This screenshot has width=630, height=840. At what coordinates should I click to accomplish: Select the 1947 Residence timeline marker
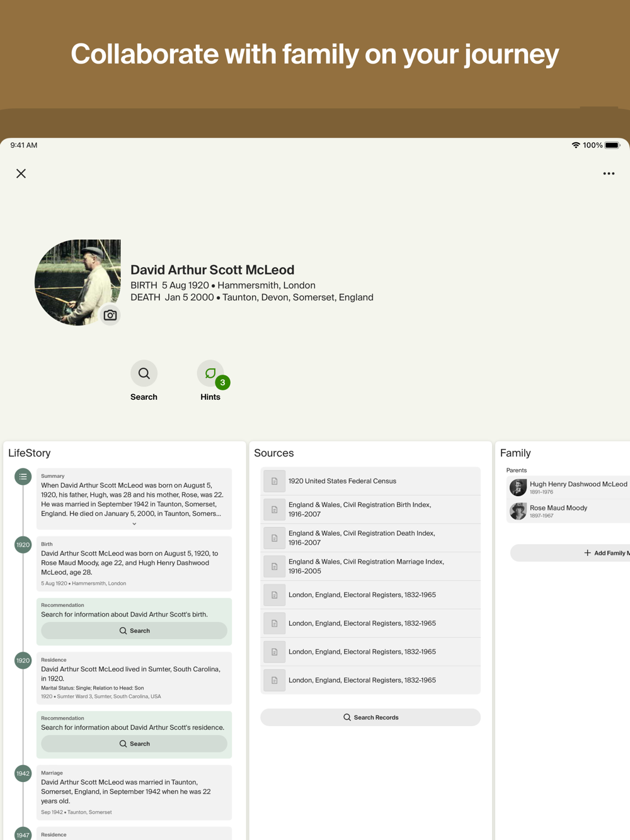click(23, 834)
